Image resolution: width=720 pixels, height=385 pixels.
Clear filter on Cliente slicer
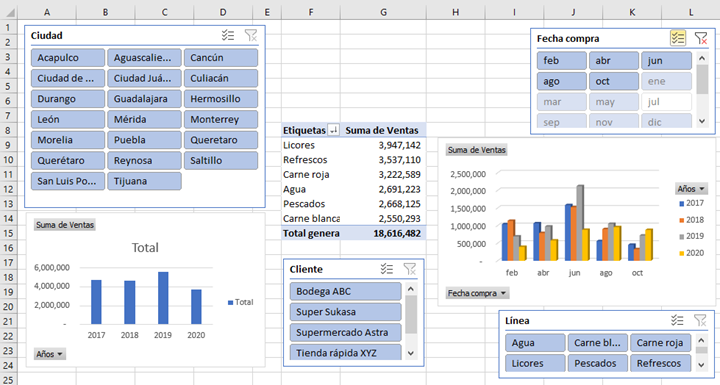[410, 269]
